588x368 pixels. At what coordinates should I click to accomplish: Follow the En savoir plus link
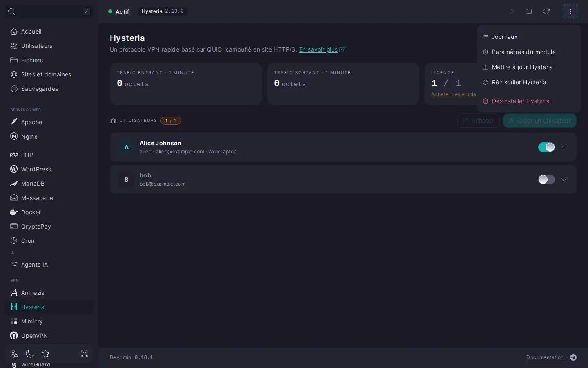tap(322, 49)
